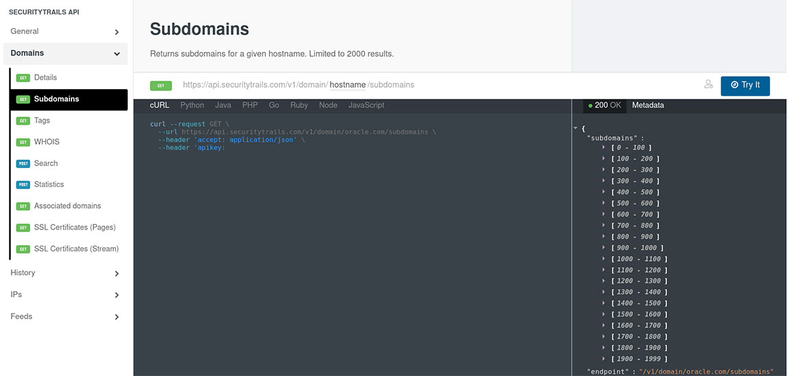
Task: Click the GET badge next to Details
Action: 23,78
